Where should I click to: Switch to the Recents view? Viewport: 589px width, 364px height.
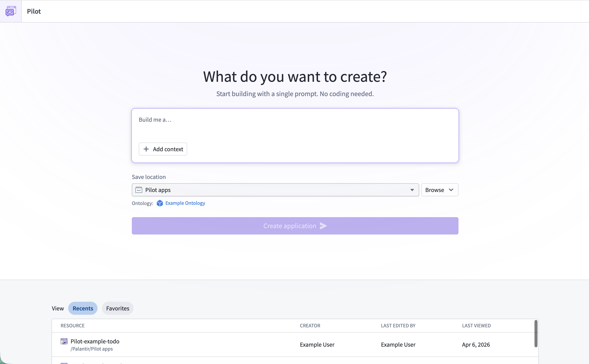click(x=83, y=308)
